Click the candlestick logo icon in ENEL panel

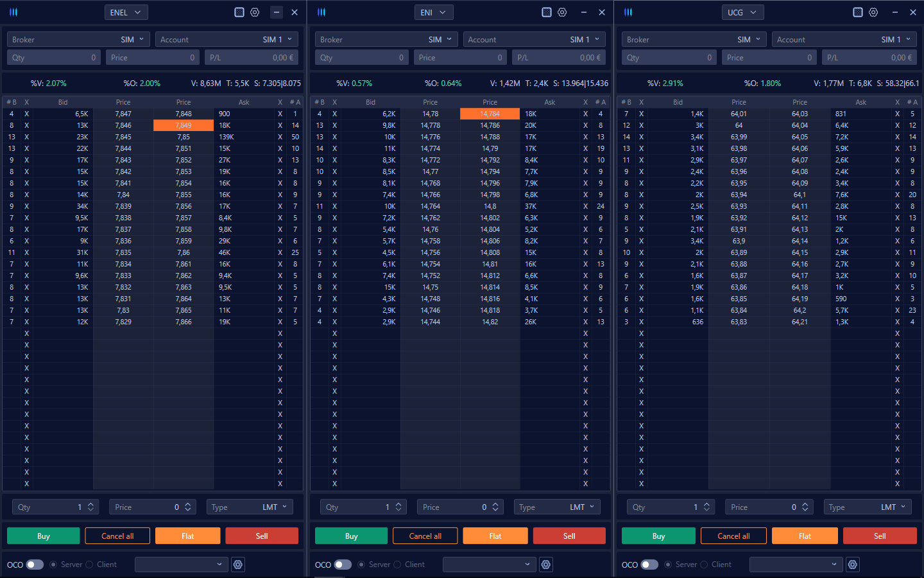click(13, 12)
